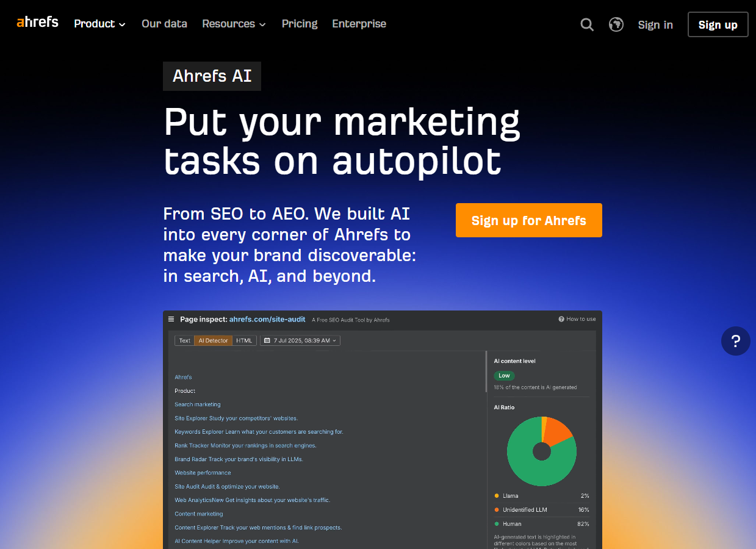Click the Ahrefs logo
This screenshot has height=549, width=756.
coord(37,23)
